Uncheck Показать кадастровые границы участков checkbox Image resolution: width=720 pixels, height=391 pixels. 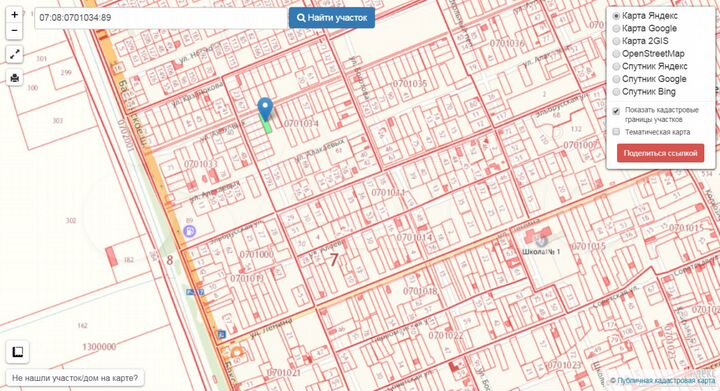(616, 111)
